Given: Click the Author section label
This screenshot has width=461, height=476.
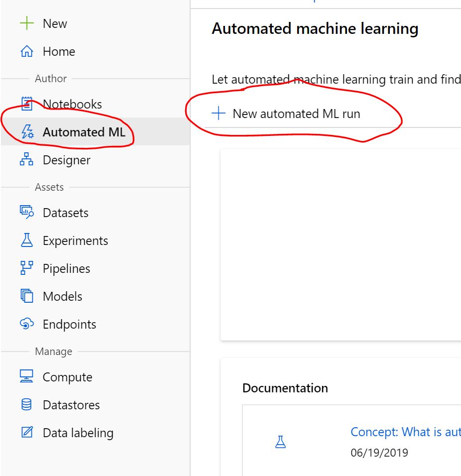Looking at the screenshot, I should 51,78.
